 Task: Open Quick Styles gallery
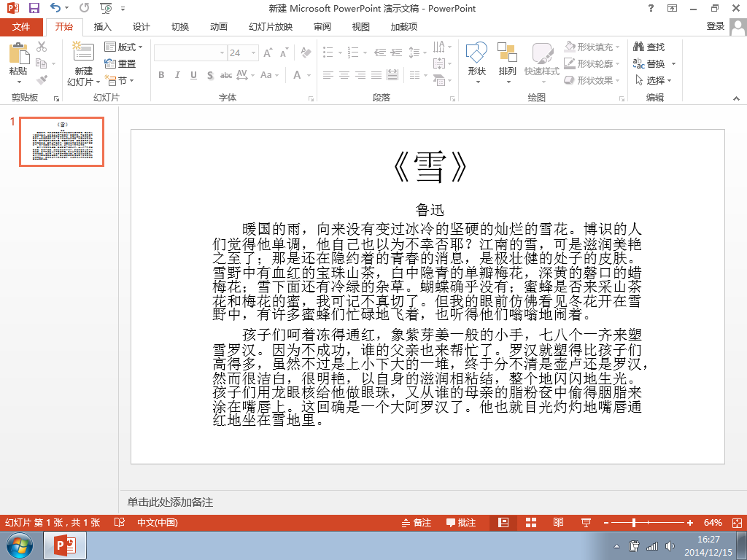542,64
